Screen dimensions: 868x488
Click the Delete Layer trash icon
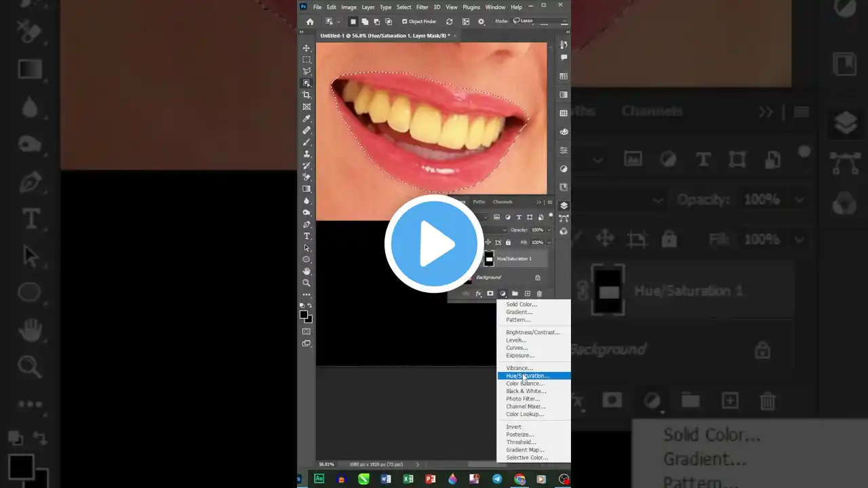[539, 293]
